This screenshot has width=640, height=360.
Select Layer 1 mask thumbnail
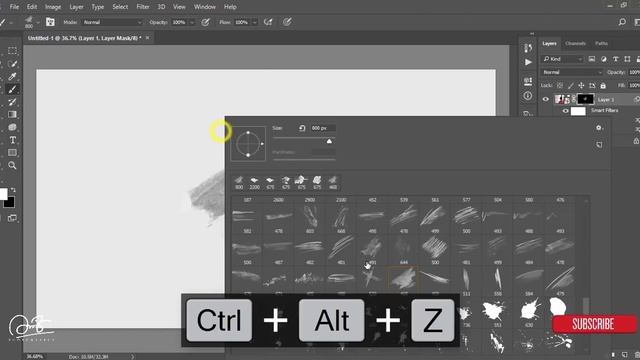pyautogui.click(x=585, y=99)
